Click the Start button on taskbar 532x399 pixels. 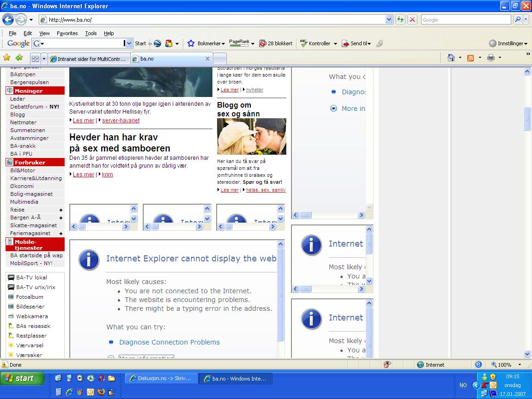coord(22,378)
